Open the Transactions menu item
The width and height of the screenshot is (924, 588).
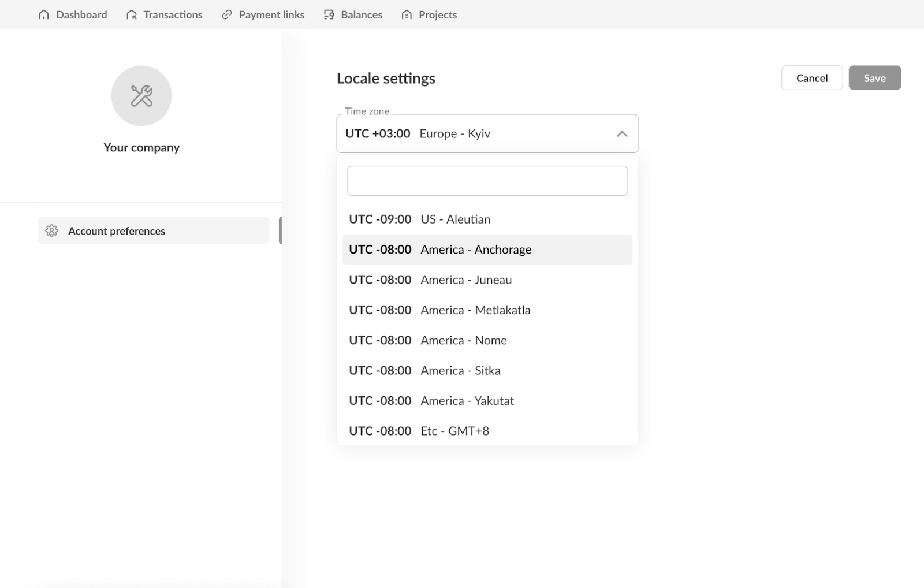point(173,15)
